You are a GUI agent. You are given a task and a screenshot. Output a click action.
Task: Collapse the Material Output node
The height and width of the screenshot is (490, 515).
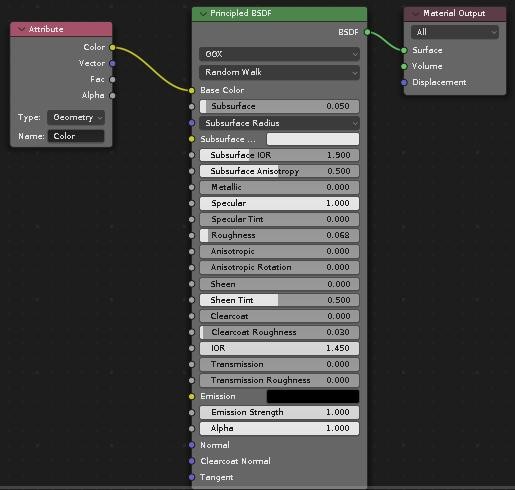click(x=415, y=14)
